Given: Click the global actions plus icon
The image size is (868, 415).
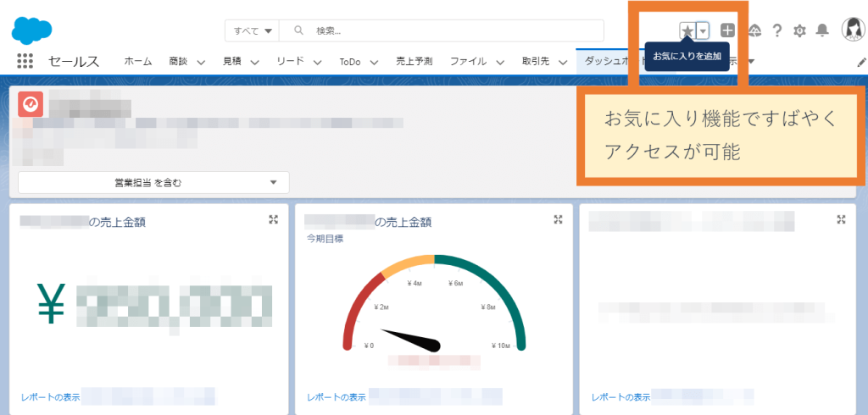Looking at the screenshot, I should click(727, 31).
